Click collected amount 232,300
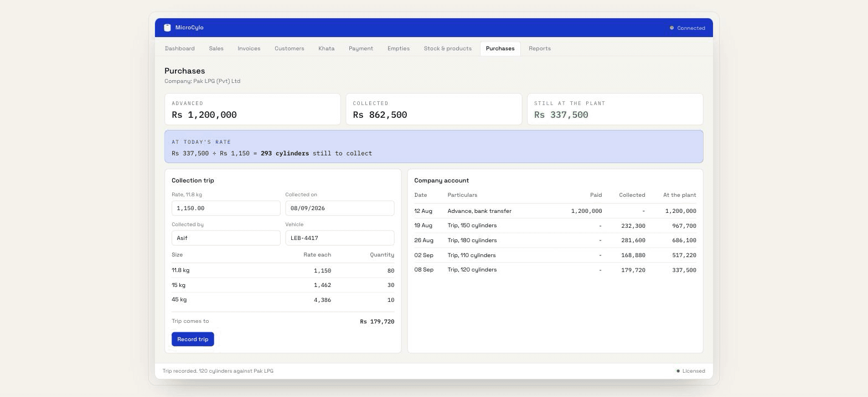The width and height of the screenshot is (868, 397). pos(633,226)
